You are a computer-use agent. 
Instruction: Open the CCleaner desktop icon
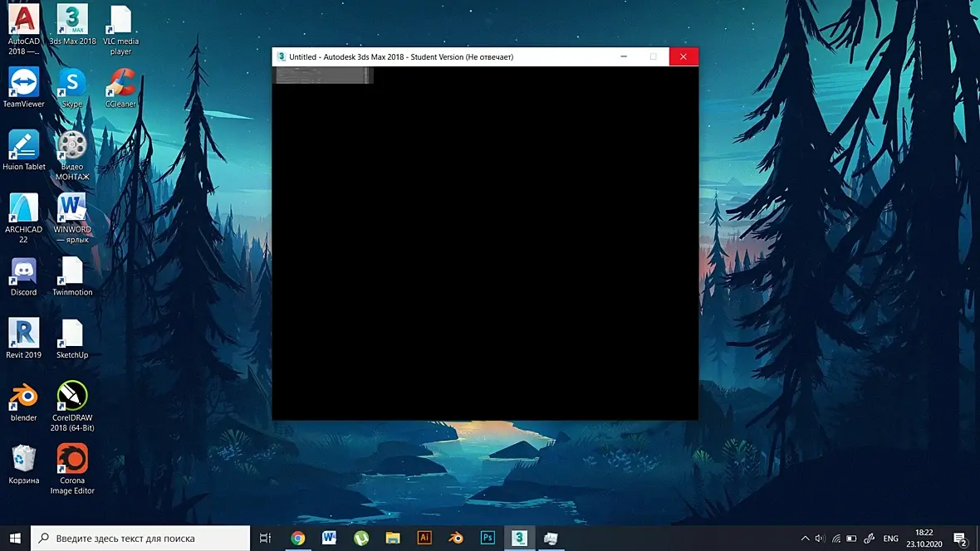120,87
